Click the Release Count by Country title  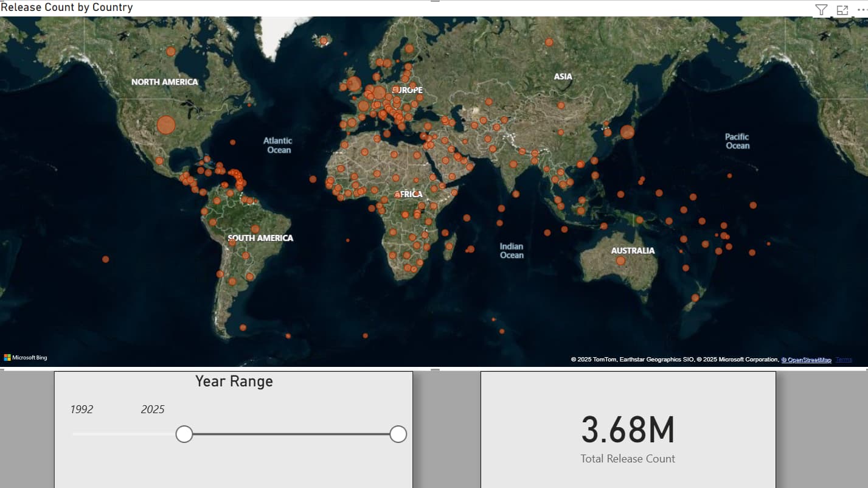67,7
